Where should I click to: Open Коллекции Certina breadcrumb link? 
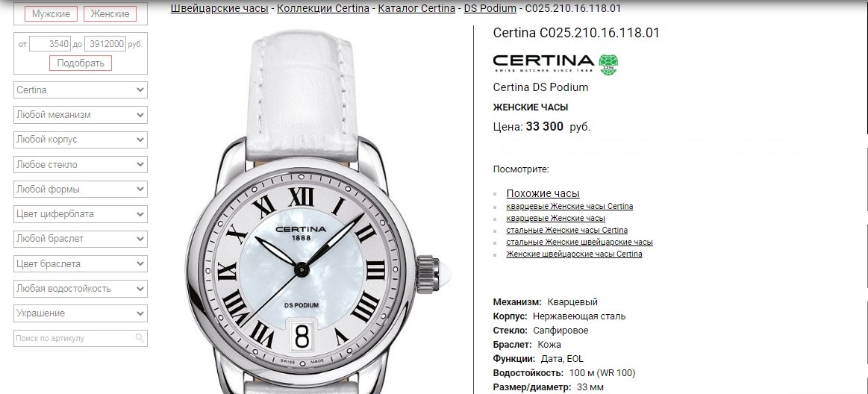[x=323, y=8]
